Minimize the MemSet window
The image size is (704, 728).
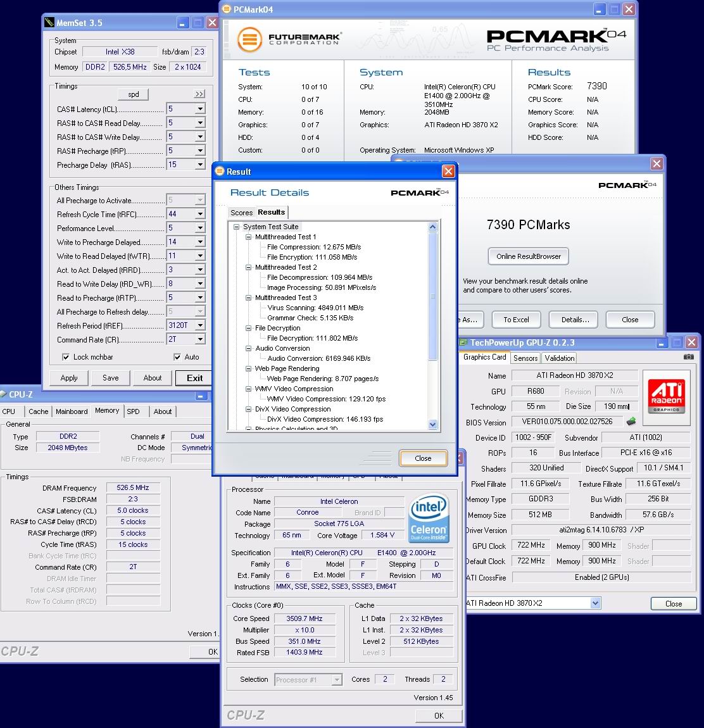tap(182, 23)
